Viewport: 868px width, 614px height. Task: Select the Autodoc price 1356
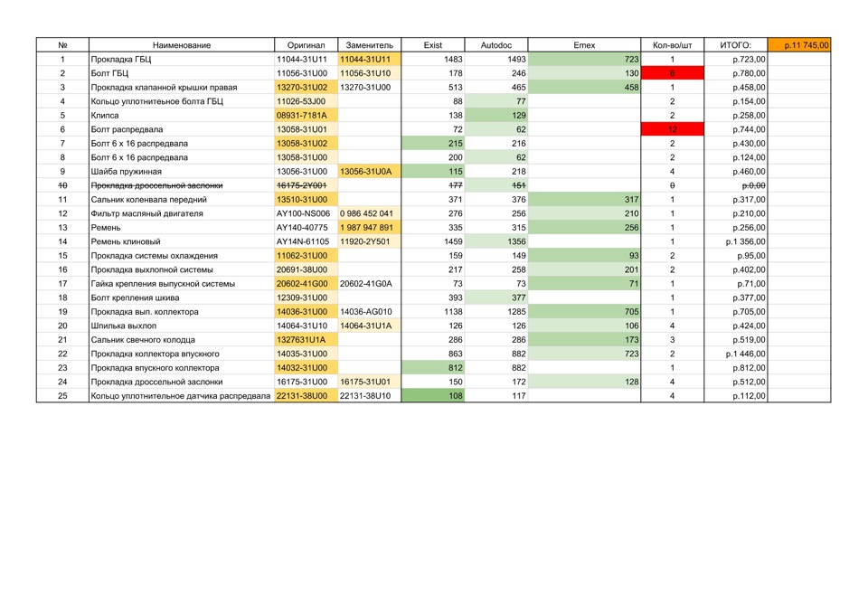click(496, 241)
